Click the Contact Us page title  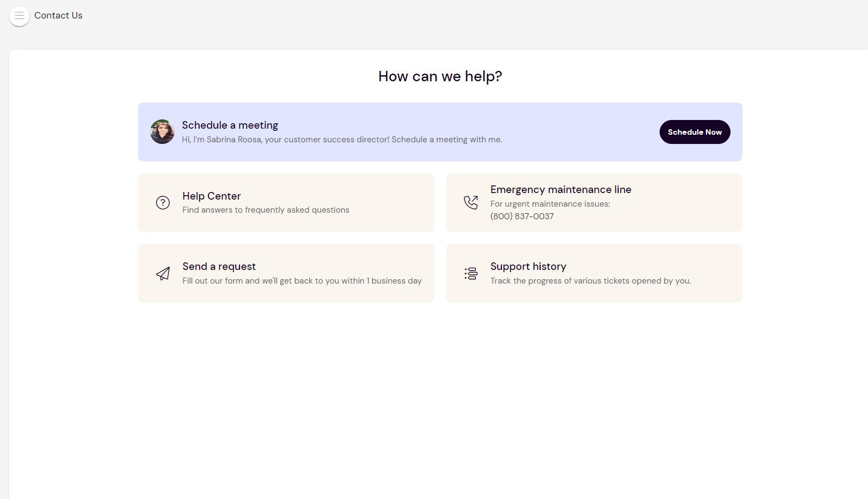pyautogui.click(x=58, y=16)
